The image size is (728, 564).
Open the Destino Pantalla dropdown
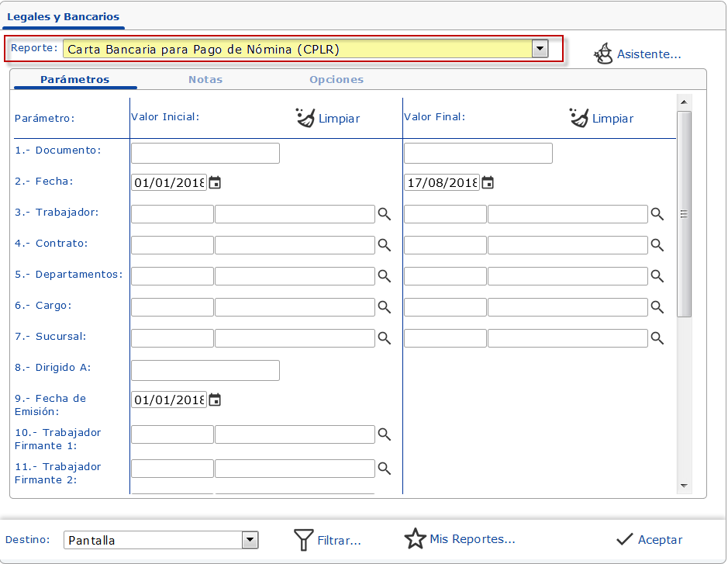[250, 540]
